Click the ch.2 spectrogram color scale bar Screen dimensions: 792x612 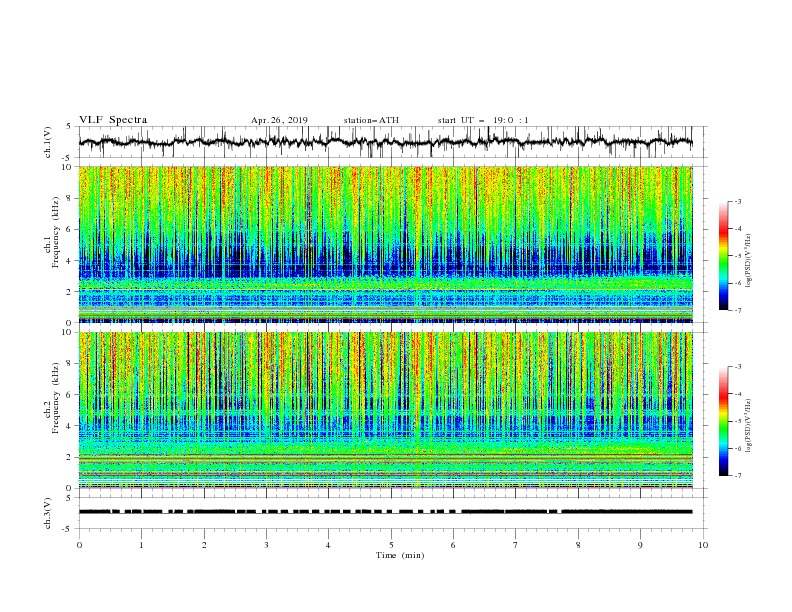click(x=723, y=421)
